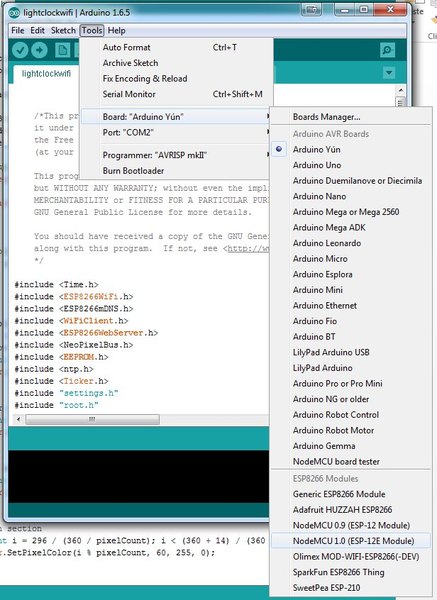This screenshot has width=437, height=600.
Task: Select Arduino BT board
Action: [351, 337]
